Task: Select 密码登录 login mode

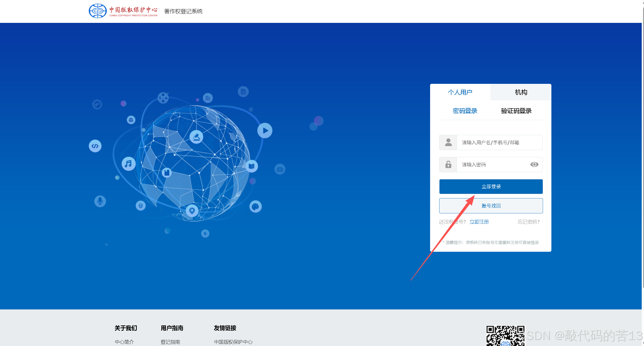Action: (465, 111)
